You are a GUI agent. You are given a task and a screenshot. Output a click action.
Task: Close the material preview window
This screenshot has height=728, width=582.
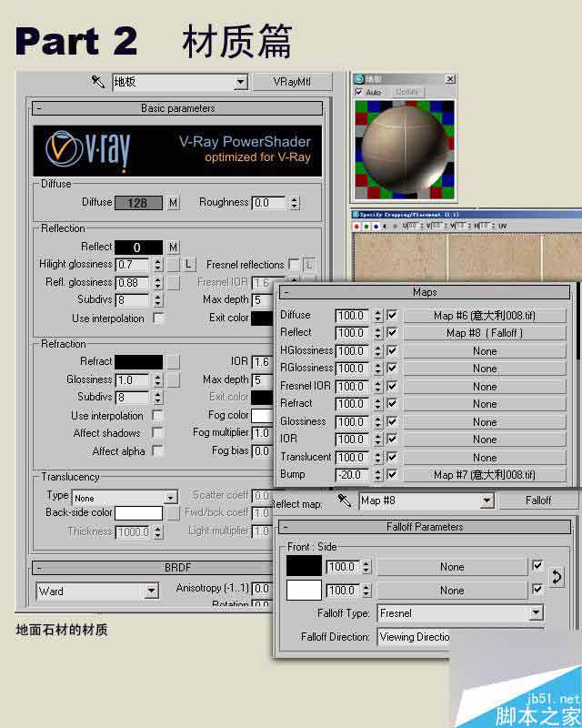[450, 79]
